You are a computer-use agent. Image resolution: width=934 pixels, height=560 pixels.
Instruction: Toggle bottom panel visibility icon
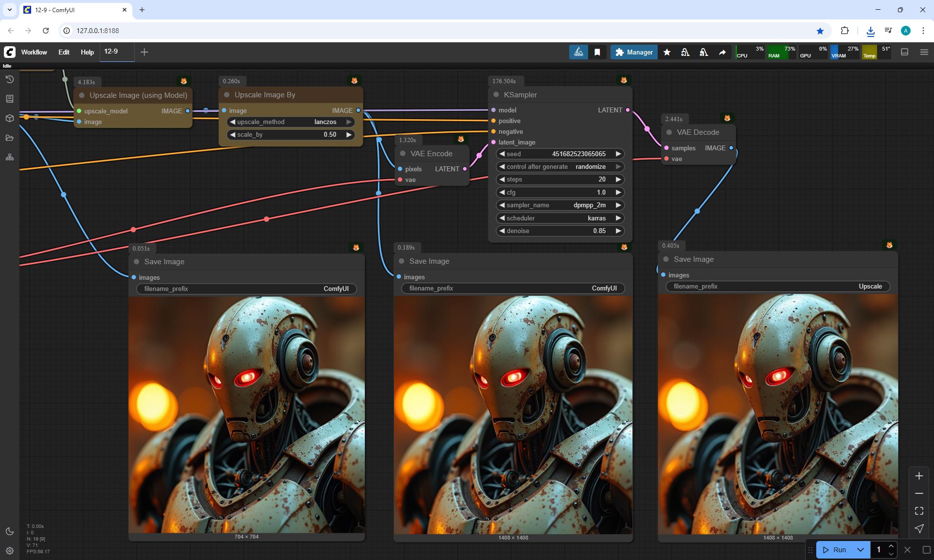coord(904,52)
